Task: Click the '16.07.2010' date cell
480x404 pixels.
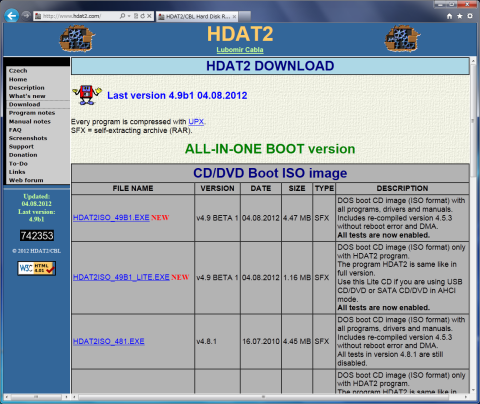Action: click(x=261, y=341)
